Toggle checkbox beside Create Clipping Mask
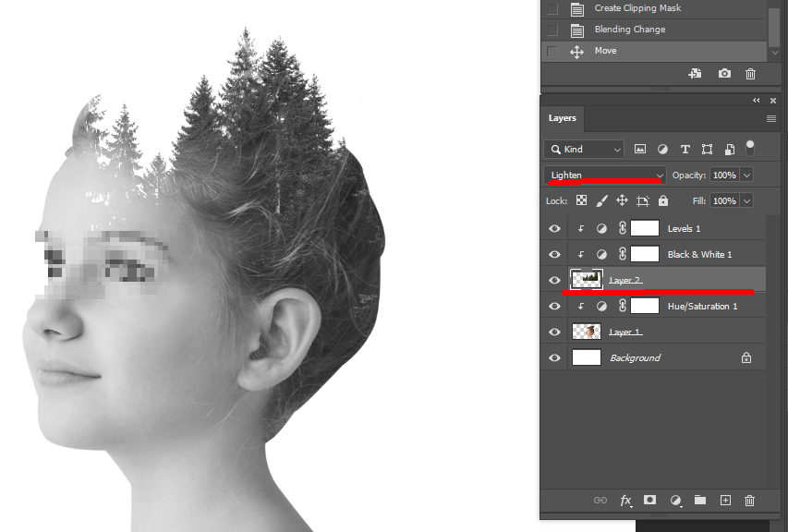 pos(552,9)
